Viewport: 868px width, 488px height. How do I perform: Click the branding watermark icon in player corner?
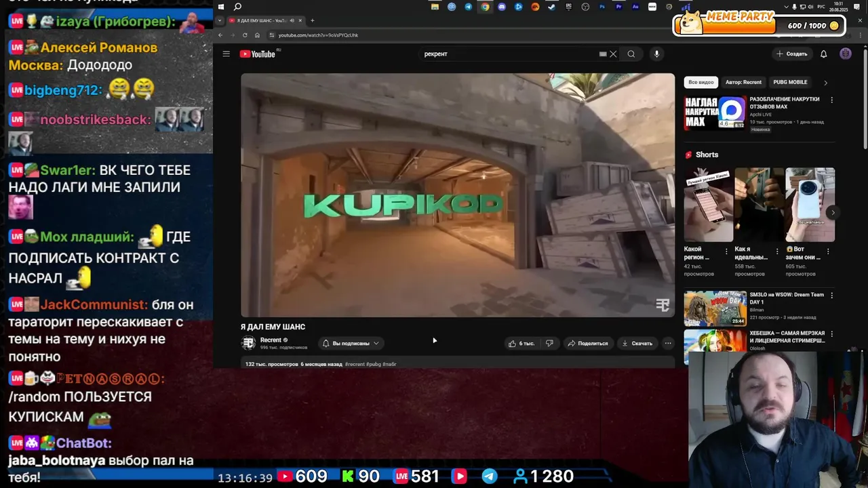tap(663, 305)
